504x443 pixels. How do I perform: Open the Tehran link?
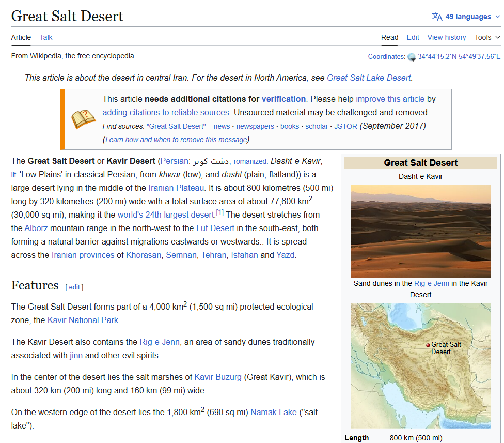pos(214,255)
